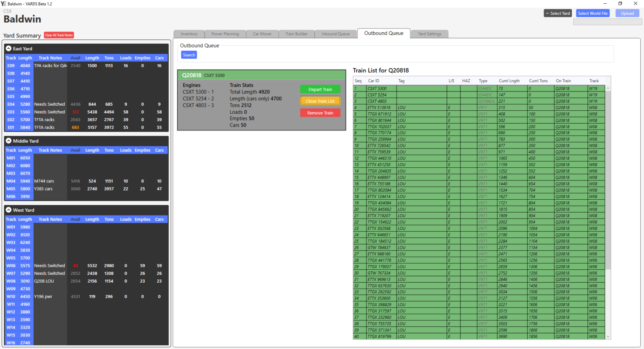This screenshot has width=644, height=349.
Task: Switch to the Inventory tab
Action: pyautogui.click(x=189, y=34)
